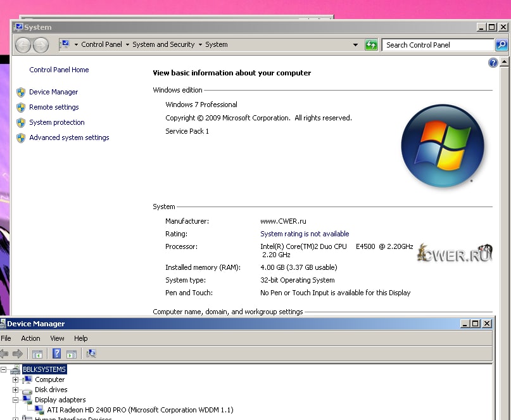Image resolution: width=511 pixels, height=420 pixels.
Task: Minimize the System window
Action: (x=481, y=27)
